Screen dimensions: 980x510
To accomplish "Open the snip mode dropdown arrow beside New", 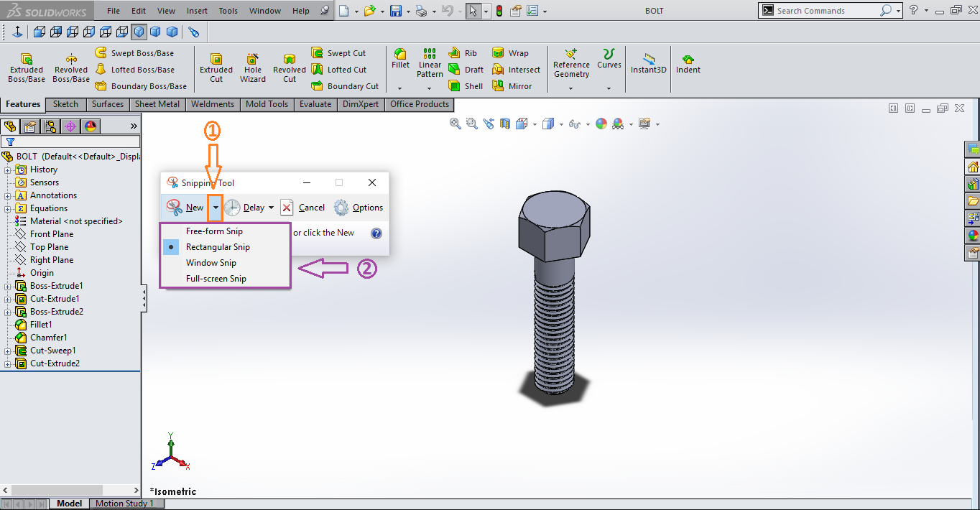I will click(215, 208).
